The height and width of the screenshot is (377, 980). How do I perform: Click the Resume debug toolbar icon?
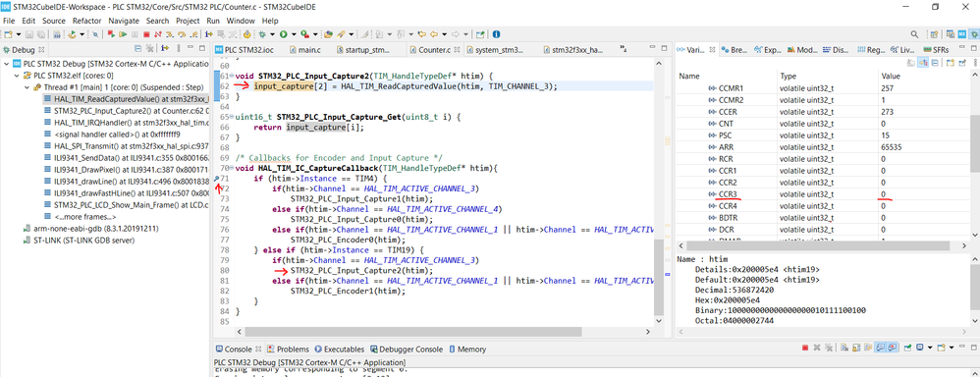[123, 33]
